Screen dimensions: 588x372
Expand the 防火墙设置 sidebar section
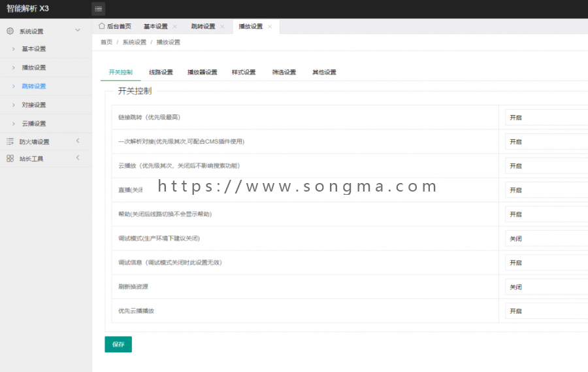[78, 141]
